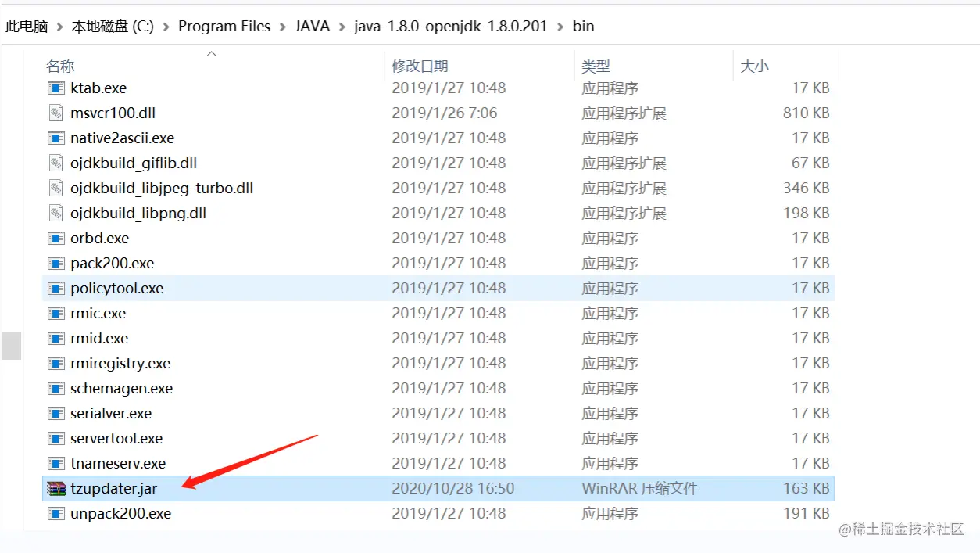Click the size 810 KB
980x553 pixels.
click(x=807, y=113)
